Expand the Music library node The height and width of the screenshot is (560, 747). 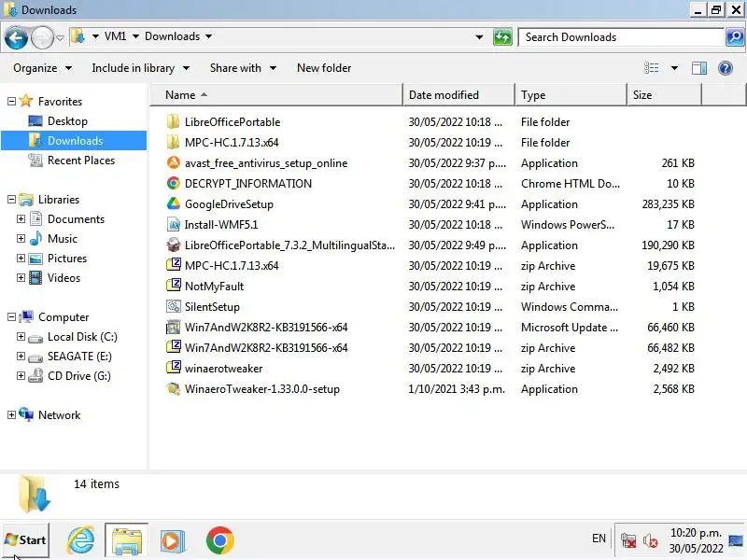pyautogui.click(x=21, y=238)
